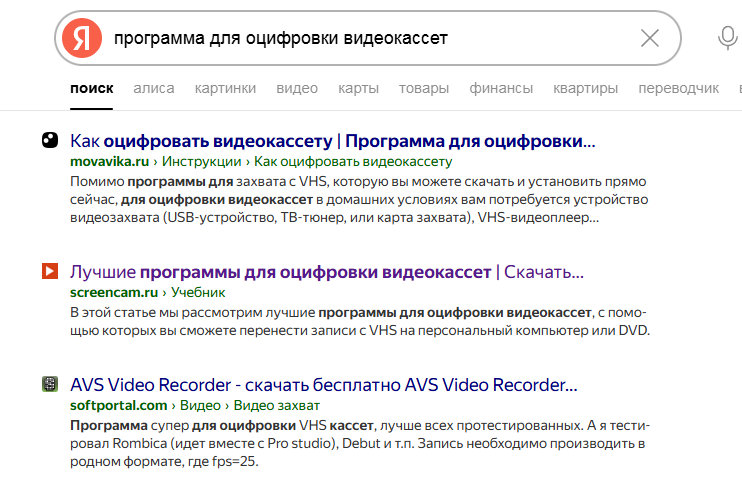Click the movavika.ru result favicon
Image resolution: width=742 pixels, height=500 pixels.
[x=50, y=140]
